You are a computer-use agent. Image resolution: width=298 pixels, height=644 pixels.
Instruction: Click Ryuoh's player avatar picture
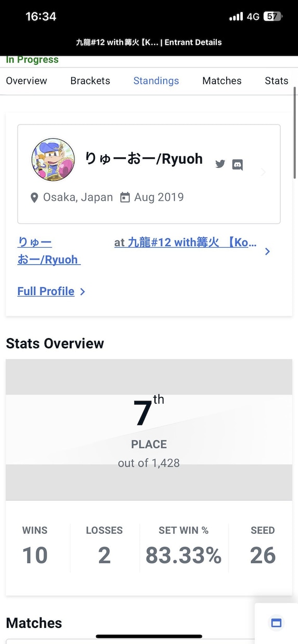click(x=53, y=159)
